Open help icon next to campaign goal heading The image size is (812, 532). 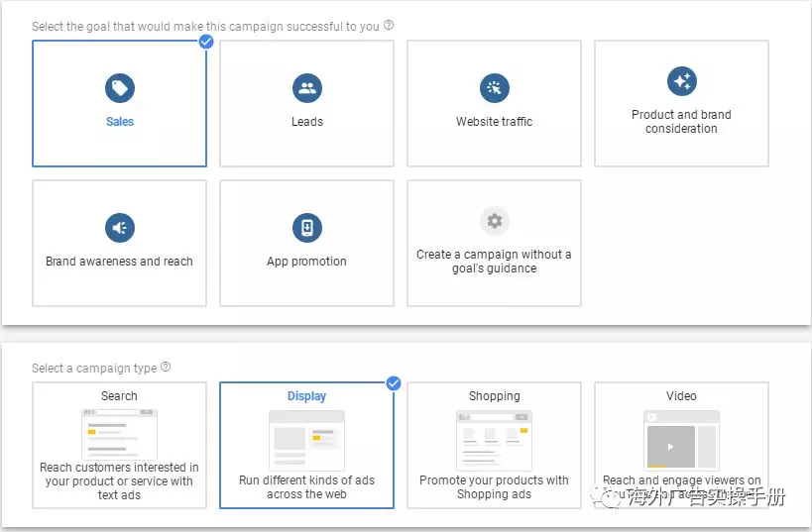[x=389, y=26]
